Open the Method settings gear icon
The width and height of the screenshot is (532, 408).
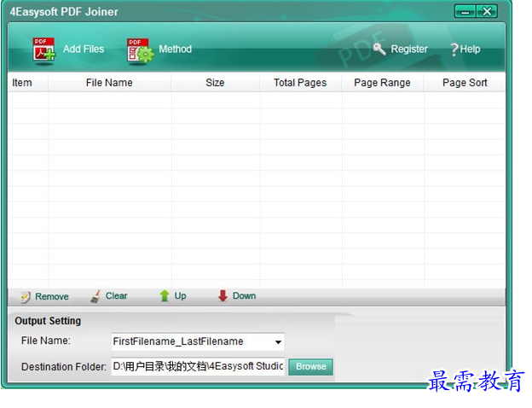[140, 50]
